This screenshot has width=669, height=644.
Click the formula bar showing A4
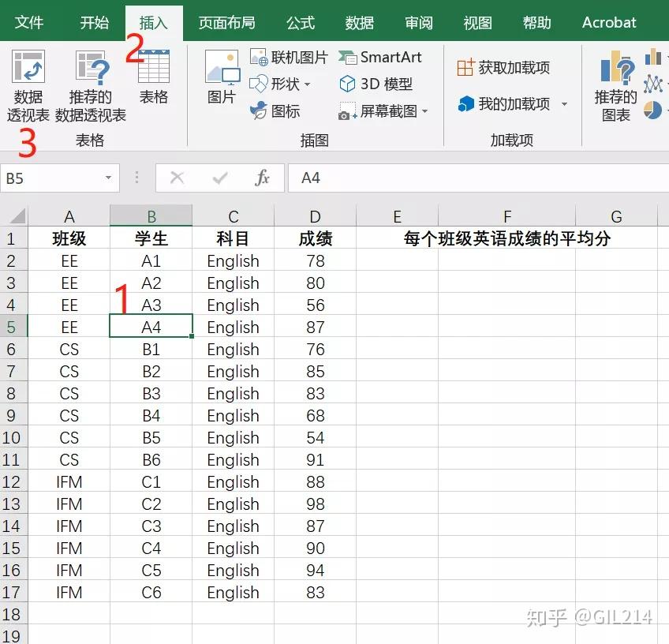(x=479, y=178)
